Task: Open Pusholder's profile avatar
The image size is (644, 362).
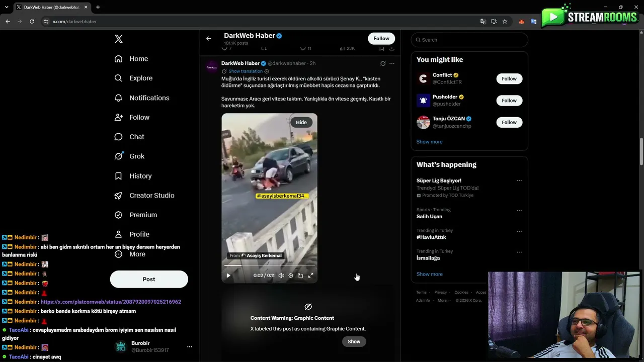Action: tap(423, 101)
